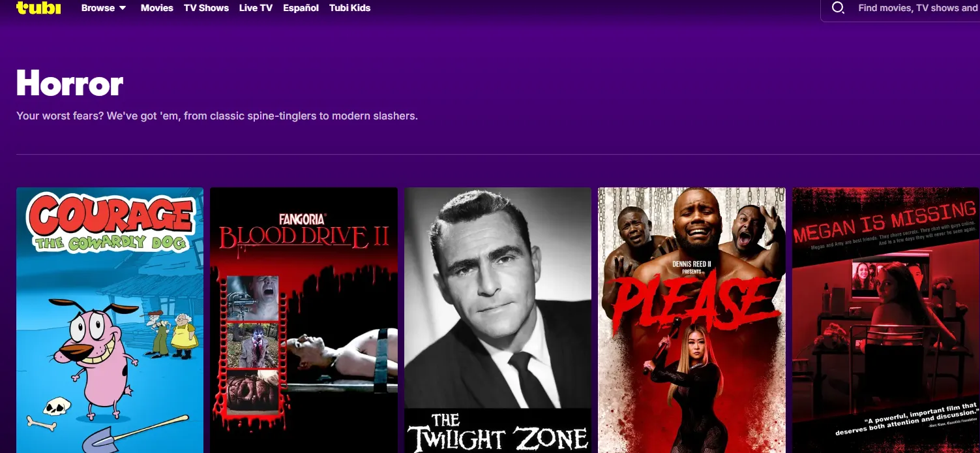
Task: Select the Español nav link
Action: click(x=301, y=8)
